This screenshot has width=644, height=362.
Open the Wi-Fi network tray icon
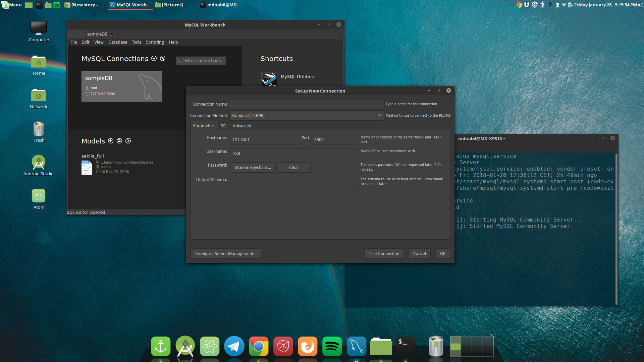564,5
